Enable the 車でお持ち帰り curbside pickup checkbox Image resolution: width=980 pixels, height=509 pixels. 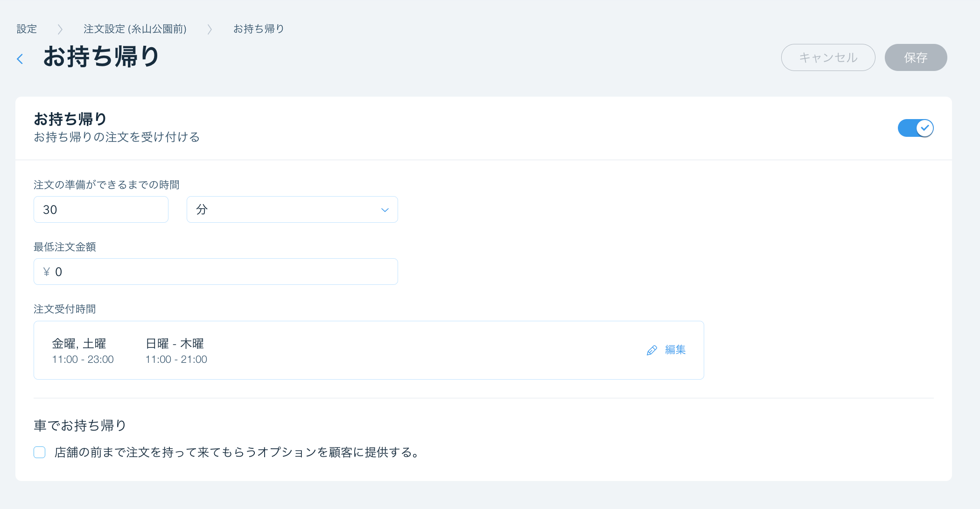[x=40, y=452]
